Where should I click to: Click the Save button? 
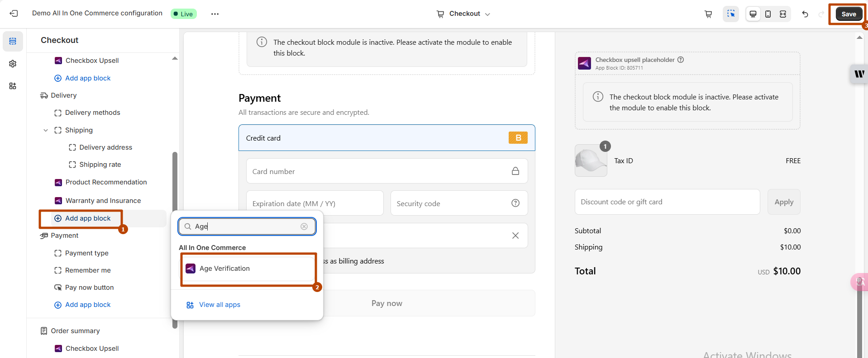(849, 14)
